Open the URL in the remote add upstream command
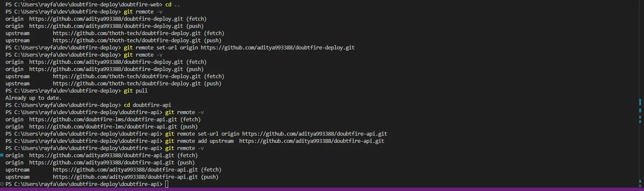 pos(311,141)
